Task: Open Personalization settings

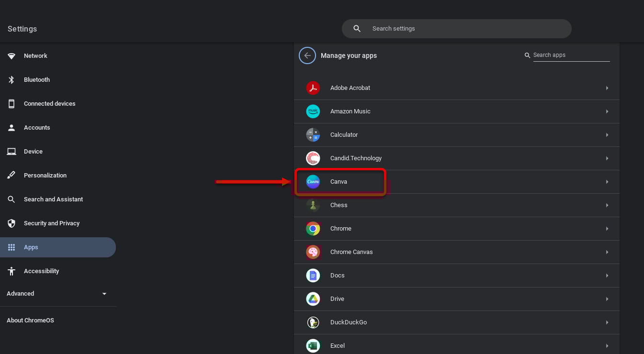Action: [45, 175]
